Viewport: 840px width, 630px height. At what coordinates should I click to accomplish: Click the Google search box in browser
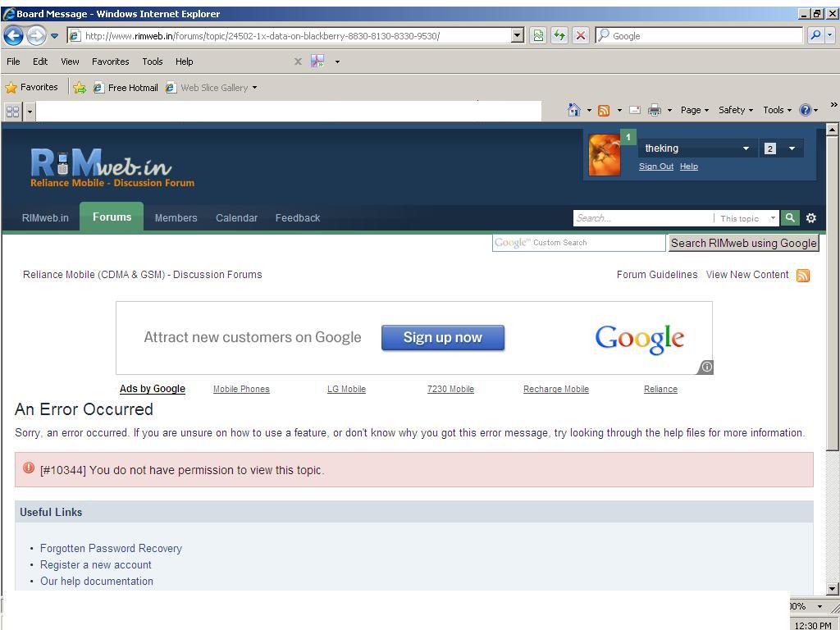[699, 36]
